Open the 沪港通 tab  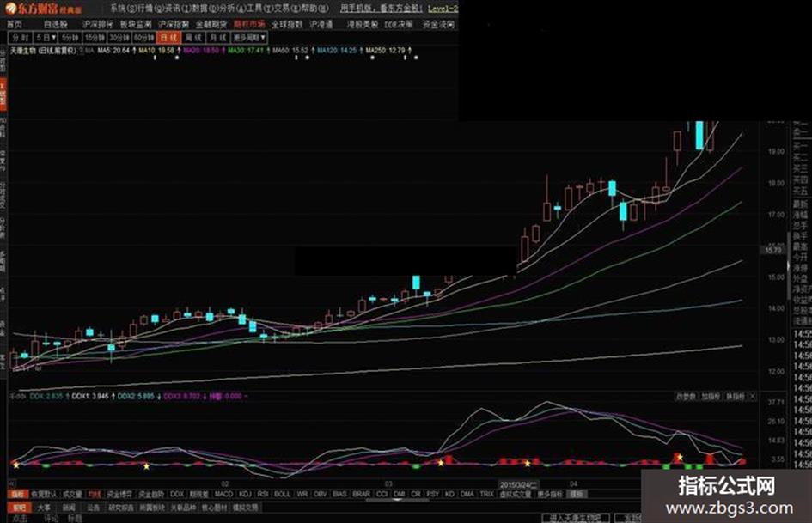pos(321,24)
